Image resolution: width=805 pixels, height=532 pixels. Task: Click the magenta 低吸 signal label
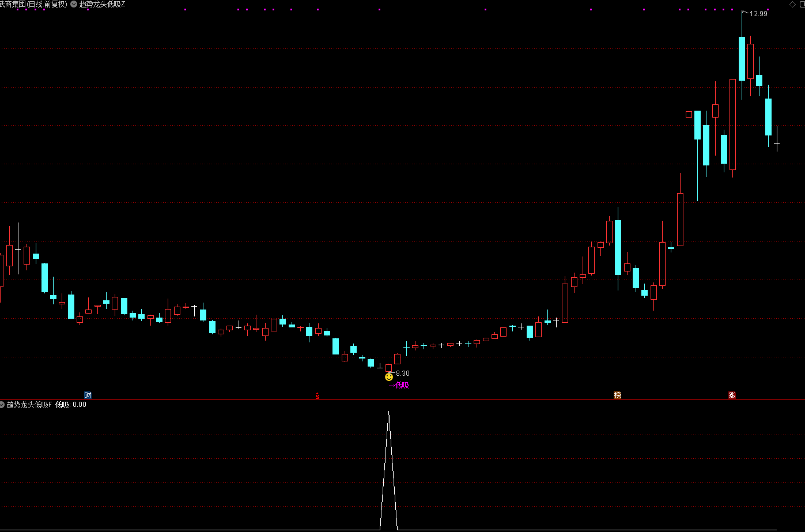402,385
